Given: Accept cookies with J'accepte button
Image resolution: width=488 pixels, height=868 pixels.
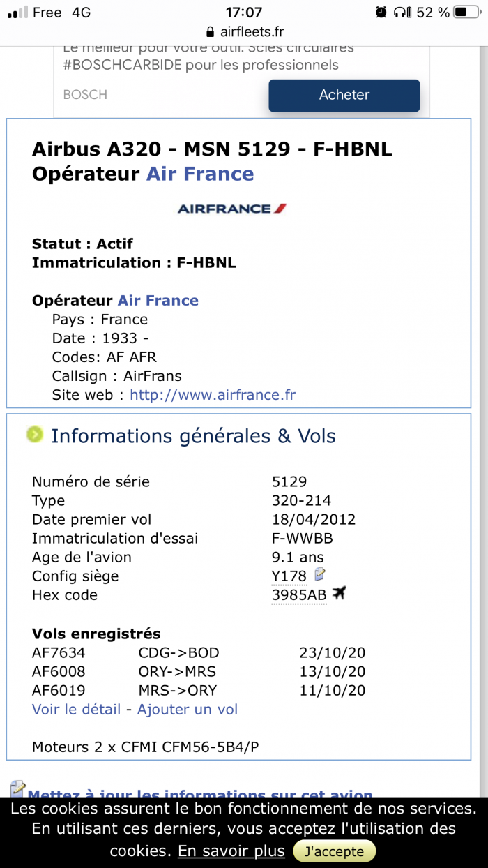Looking at the screenshot, I should (x=334, y=851).
